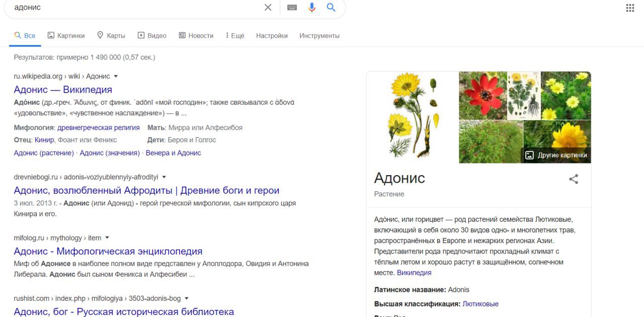Open the Адонис — Википедия result
Image resolution: width=644 pixels, height=317 pixels.
pyautogui.click(x=63, y=90)
